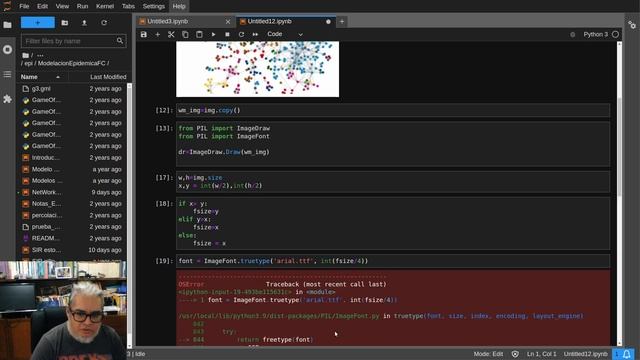This screenshot has width=640, height=360.
Task: Click the network graph output image
Action: (257, 69)
